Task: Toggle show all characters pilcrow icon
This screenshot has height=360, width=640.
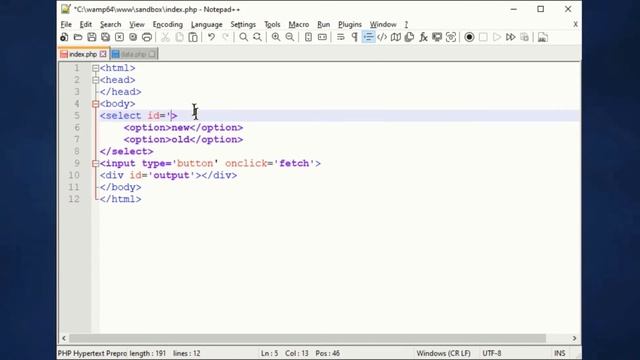Action: (354, 37)
